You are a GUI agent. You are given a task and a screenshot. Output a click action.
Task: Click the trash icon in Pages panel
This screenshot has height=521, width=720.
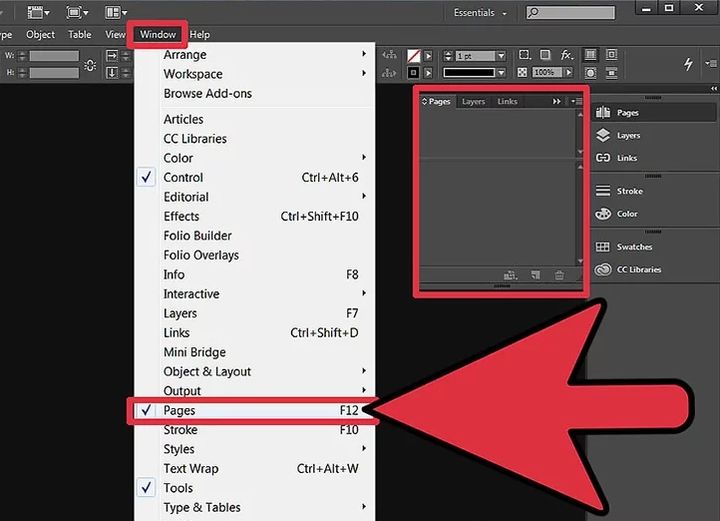[x=559, y=275]
